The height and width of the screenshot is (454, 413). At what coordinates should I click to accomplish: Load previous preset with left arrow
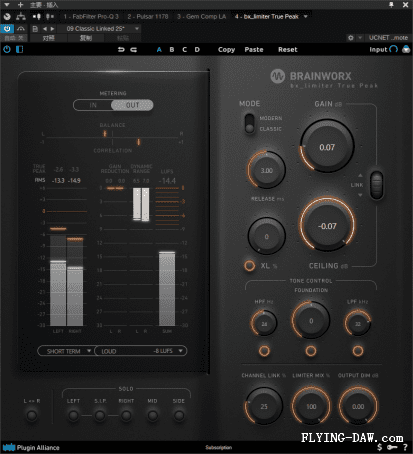coord(45,29)
